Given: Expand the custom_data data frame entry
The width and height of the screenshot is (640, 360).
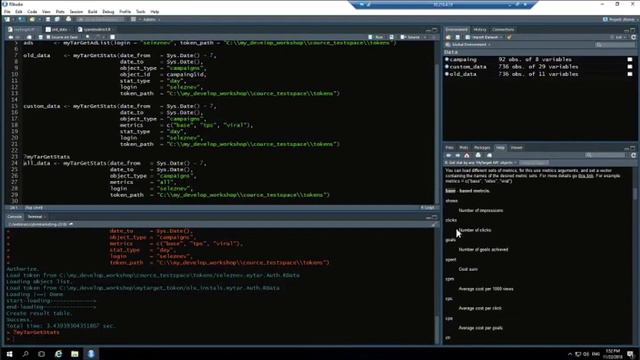Looking at the screenshot, I should tap(447, 67).
